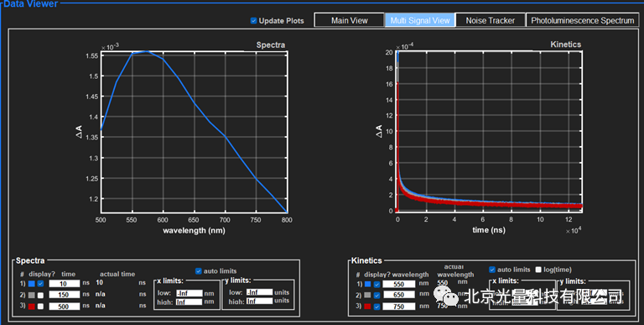
Task: Click the spectra time field showing 500
Action: coord(64,307)
